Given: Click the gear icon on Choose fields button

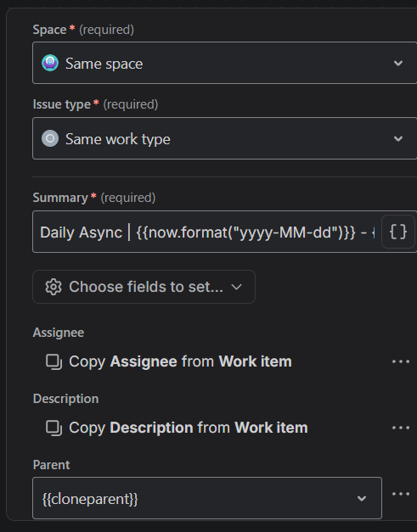Looking at the screenshot, I should coord(54,287).
